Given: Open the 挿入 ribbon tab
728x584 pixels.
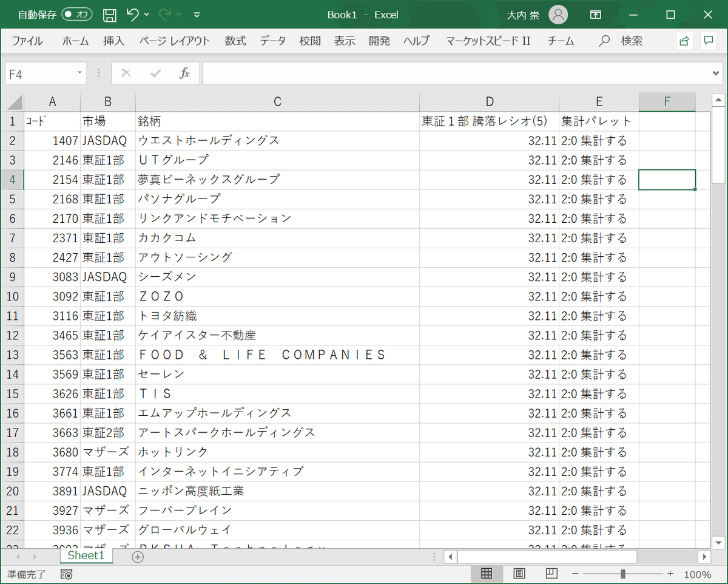Looking at the screenshot, I should pyautogui.click(x=113, y=41).
